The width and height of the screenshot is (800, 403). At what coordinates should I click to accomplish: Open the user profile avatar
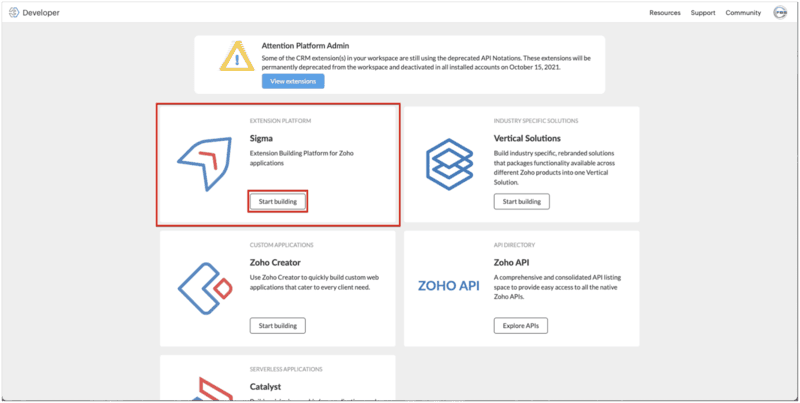coord(779,13)
